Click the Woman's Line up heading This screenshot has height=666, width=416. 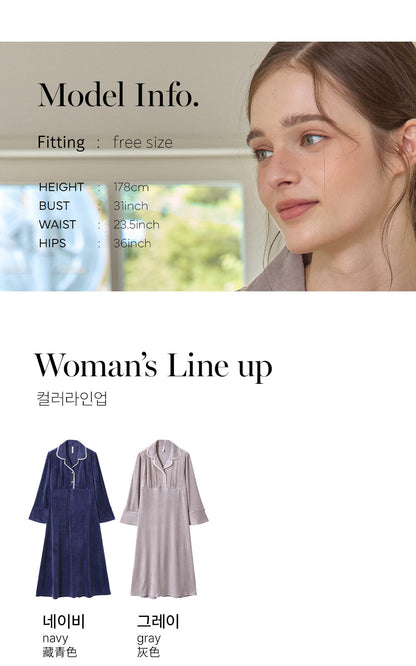pyautogui.click(x=153, y=367)
